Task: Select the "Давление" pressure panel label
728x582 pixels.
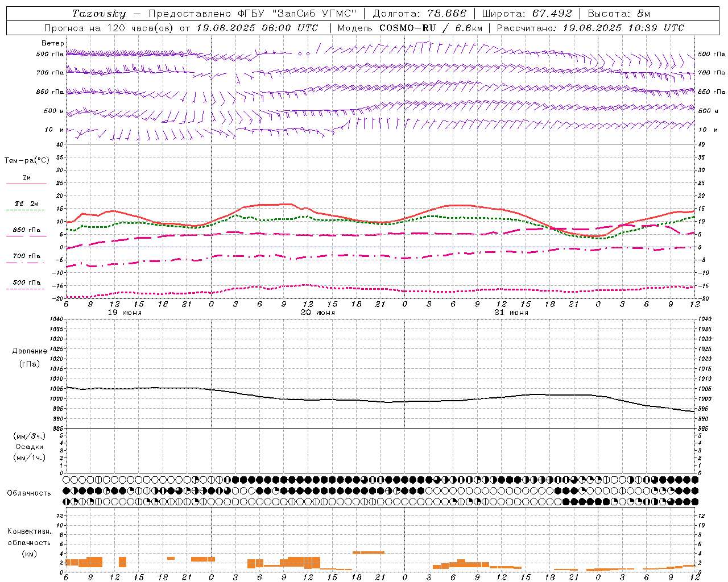Action: (x=30, y=351)
